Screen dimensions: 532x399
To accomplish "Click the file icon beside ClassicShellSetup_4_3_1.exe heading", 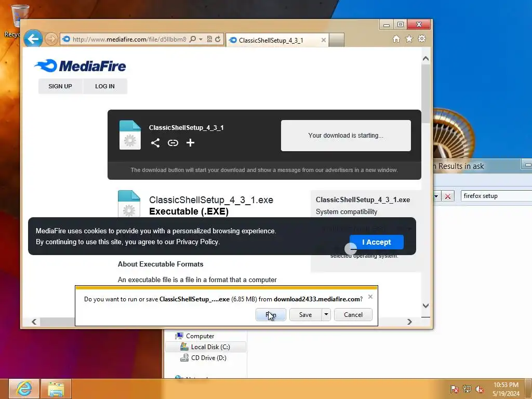I will click(x=129, y=204).
